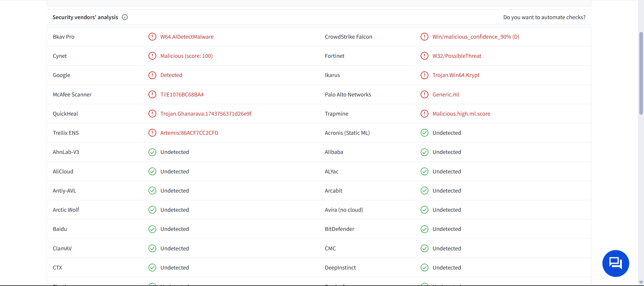
Task: Click the McAfee Scanner vendor name
Action: point(72,94)
